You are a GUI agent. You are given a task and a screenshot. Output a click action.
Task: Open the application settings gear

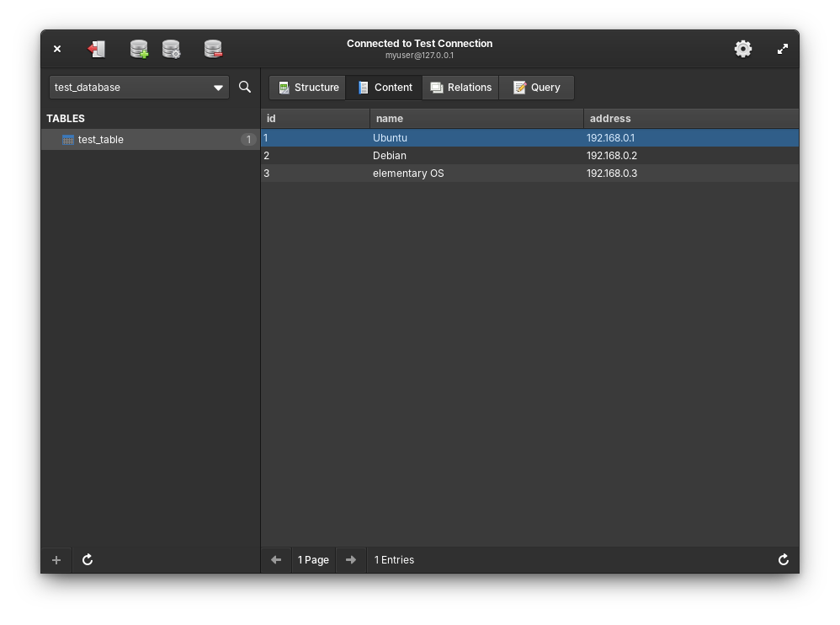[742, 49]
